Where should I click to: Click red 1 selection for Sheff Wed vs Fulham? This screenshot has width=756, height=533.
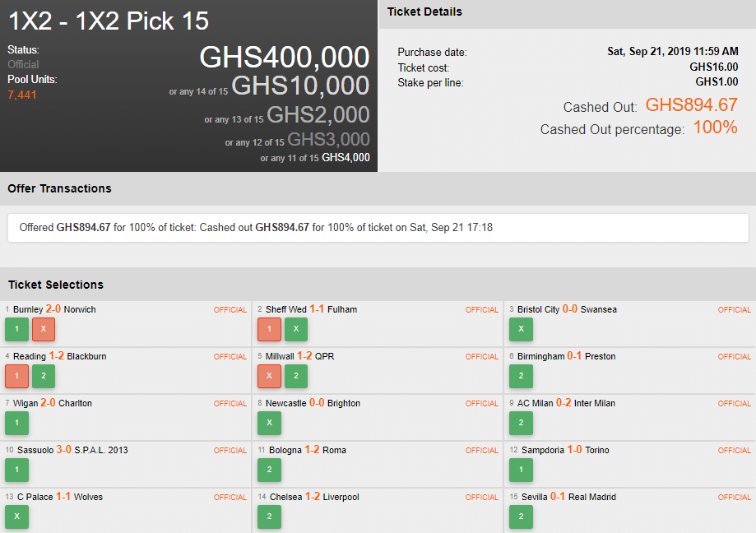269,330
